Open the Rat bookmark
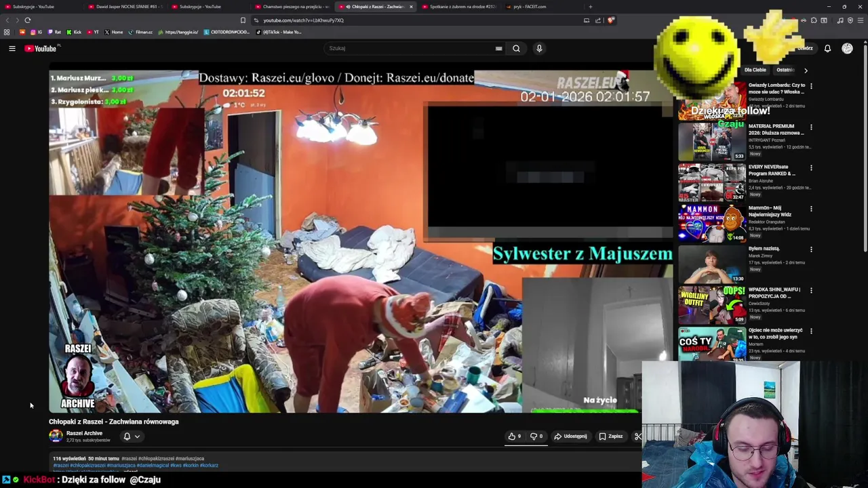Image resolution: width=868 pixels, height=488 pixels. click(54, 32)
